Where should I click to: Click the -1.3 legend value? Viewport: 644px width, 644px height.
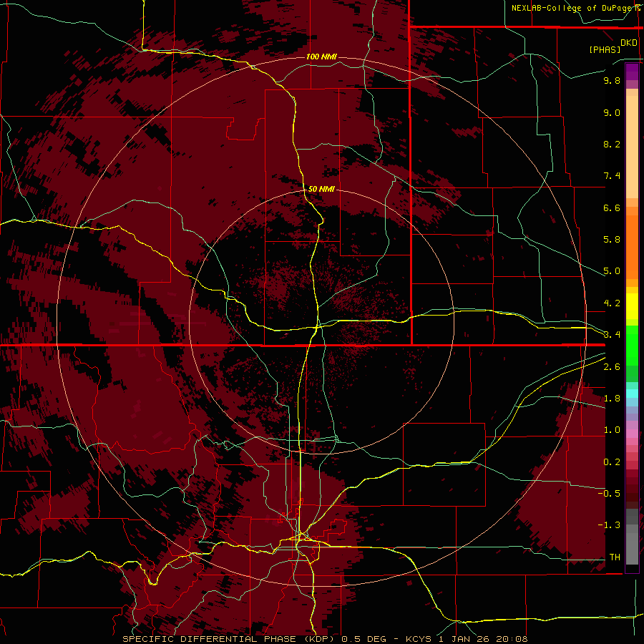[609, 525]
